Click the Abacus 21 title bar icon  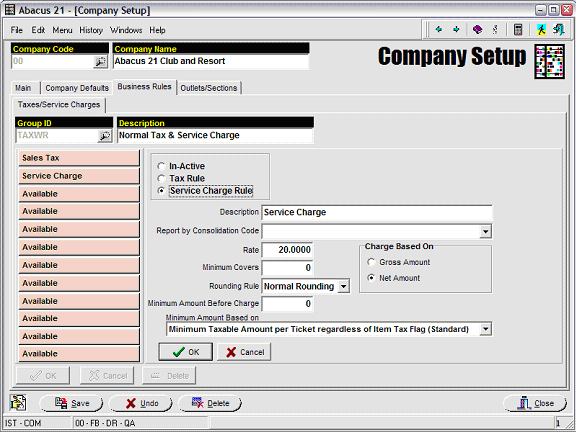[x=10, y=10]
